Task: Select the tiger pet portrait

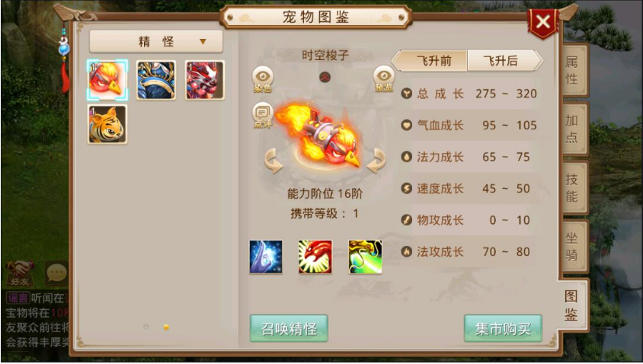Action: tap(107, 124)
